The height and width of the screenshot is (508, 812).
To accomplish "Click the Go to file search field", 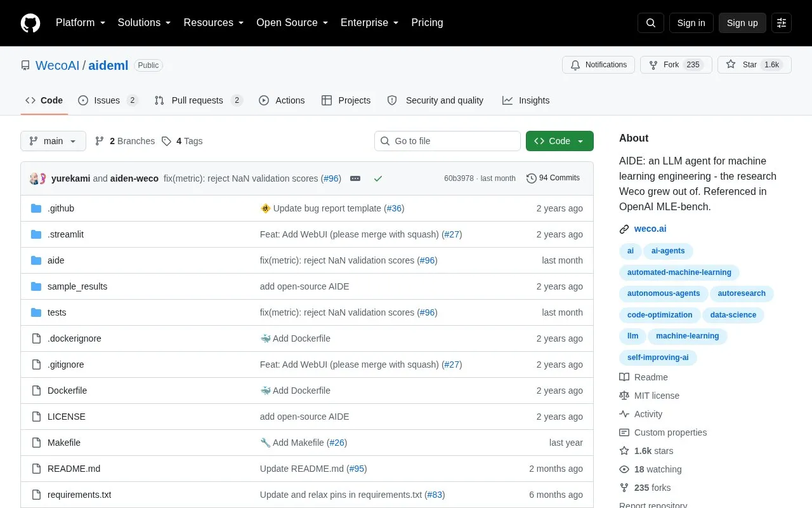I will pos(447,141).
